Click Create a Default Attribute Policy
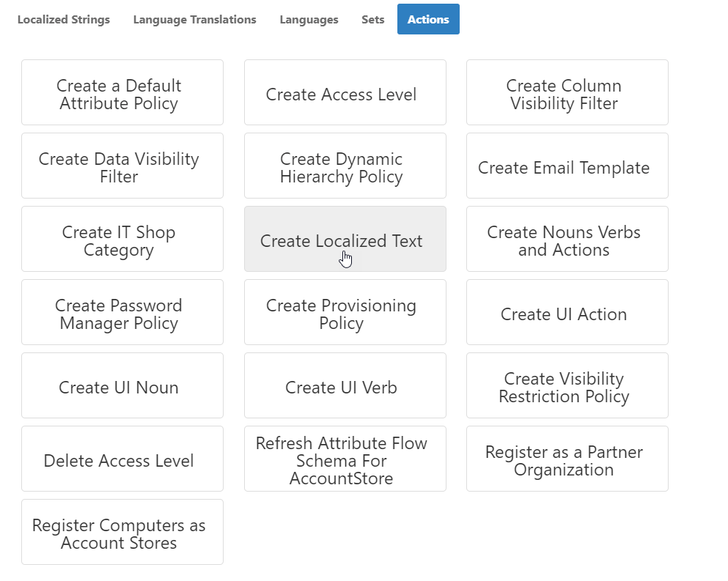Viewport: 728px width, 581px height. (122, 92)
